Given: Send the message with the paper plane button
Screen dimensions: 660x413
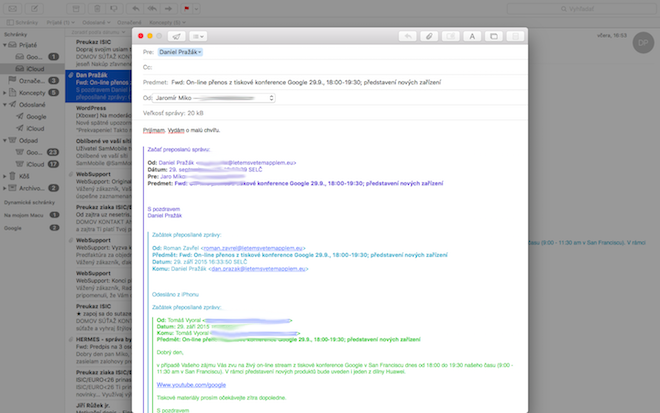Looking at the screenshot, I should (x=176, y=36).
